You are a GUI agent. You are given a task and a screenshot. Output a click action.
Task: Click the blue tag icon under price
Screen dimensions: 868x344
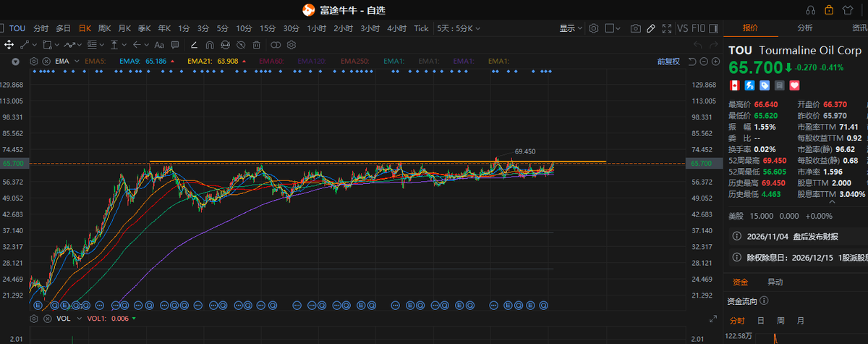click(x=764, y=85)
